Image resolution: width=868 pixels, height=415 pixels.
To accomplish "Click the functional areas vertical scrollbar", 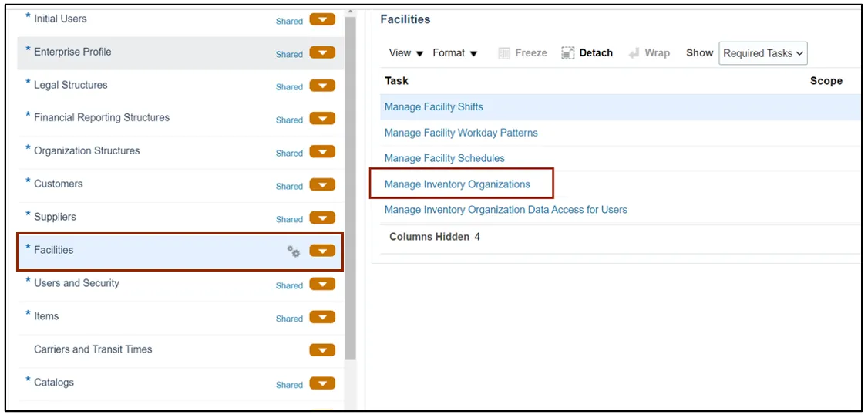I will [x=350, y=188].
